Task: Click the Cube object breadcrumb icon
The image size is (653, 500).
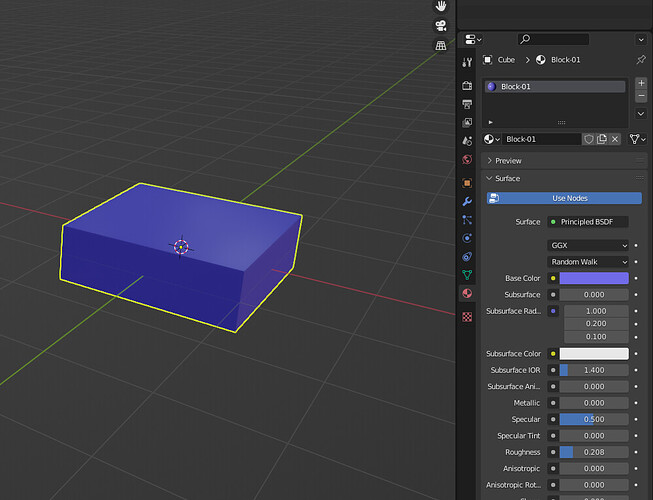Action: (488, 60)
